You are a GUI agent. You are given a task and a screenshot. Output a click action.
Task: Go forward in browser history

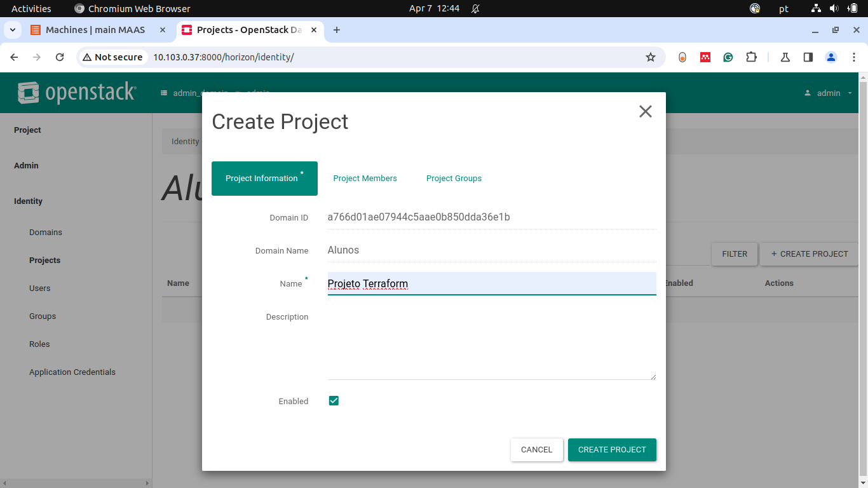37,57
